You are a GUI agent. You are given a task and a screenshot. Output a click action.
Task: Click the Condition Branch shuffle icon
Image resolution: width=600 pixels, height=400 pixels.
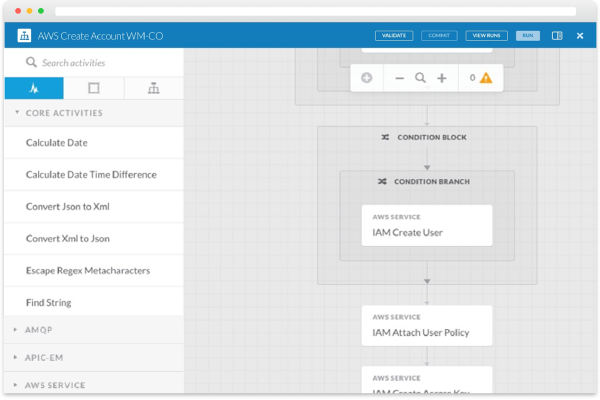[382, 181]
